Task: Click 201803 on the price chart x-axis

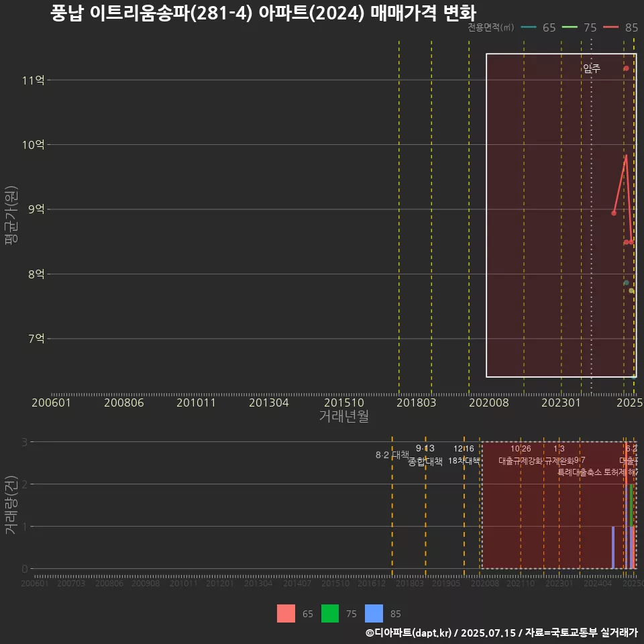Action: 416,402
